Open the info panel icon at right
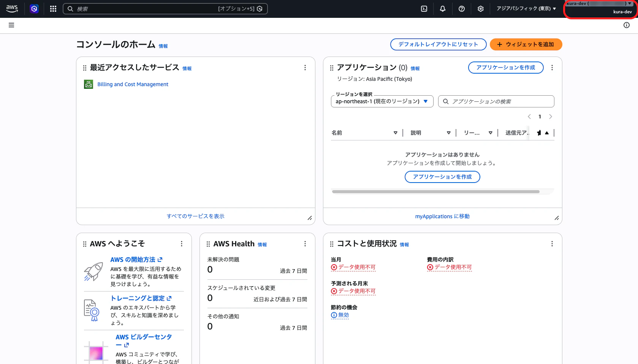638x364 pixels. 627,25
